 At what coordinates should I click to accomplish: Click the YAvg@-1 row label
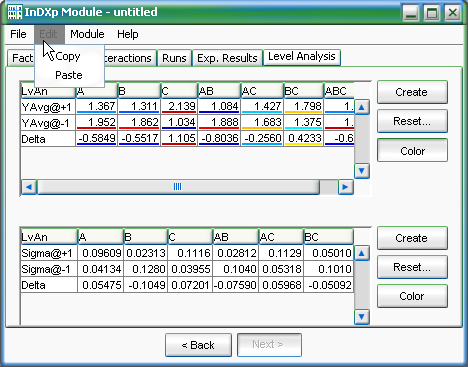click(x=48, y=123)
